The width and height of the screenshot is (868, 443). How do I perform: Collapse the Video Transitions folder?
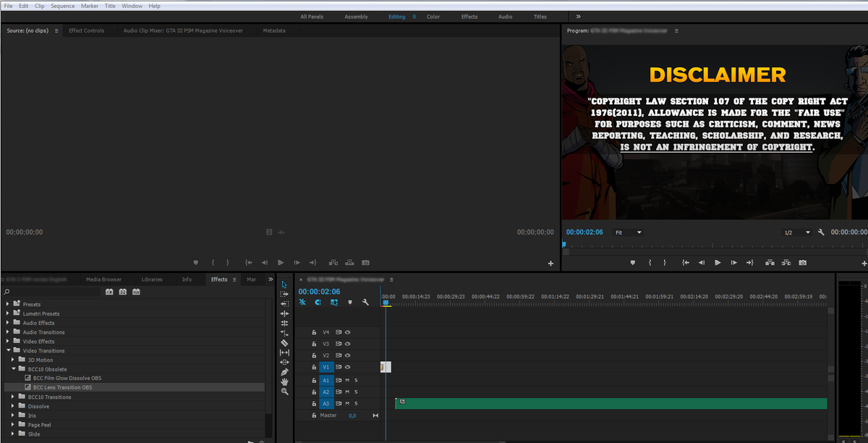click(8, 351)
